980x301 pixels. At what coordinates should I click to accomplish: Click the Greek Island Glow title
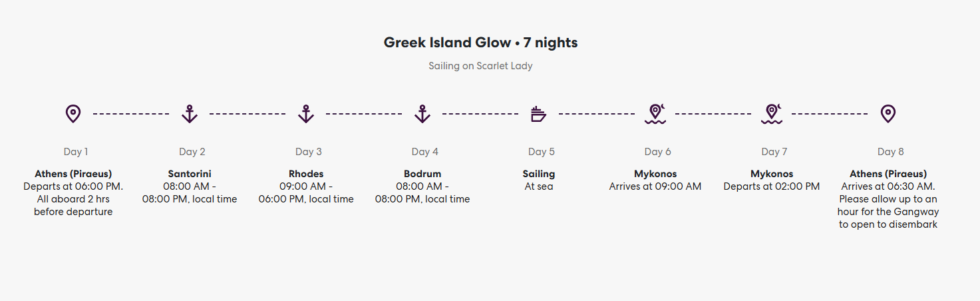(480, 43)
